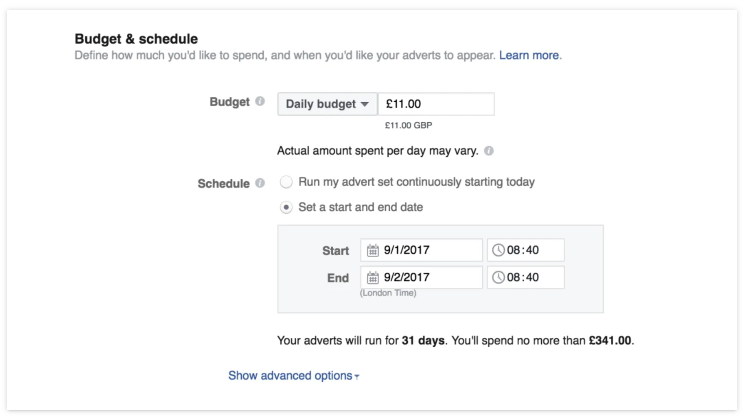Click the Start date calendar icon
This screenshot has height=416, width=746.
(372, 251)
